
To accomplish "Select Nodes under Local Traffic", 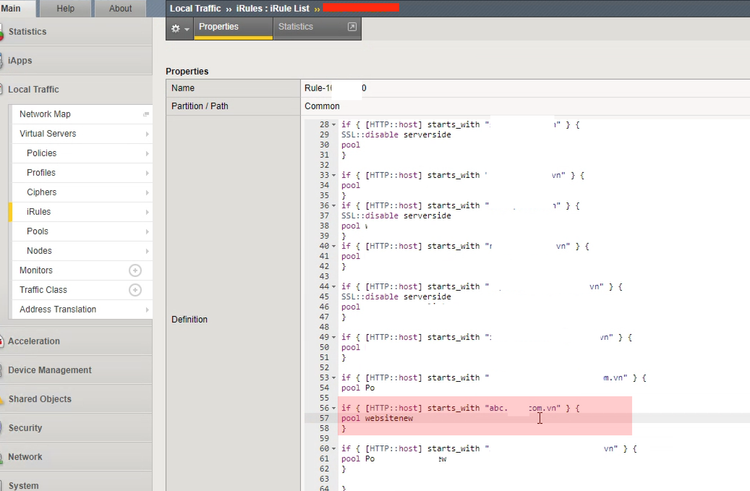I will 39,251.
